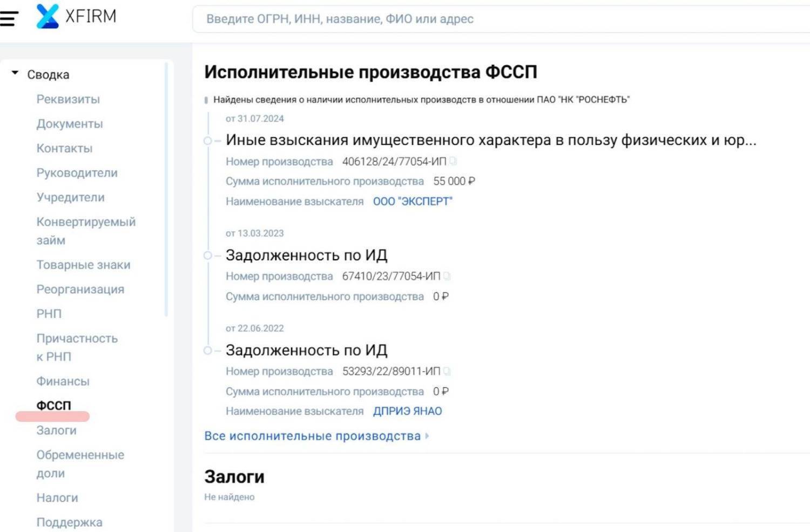Open Контакты in the sidebar
The height and width of the screenshot is (532, 810).
click(64, 148)
